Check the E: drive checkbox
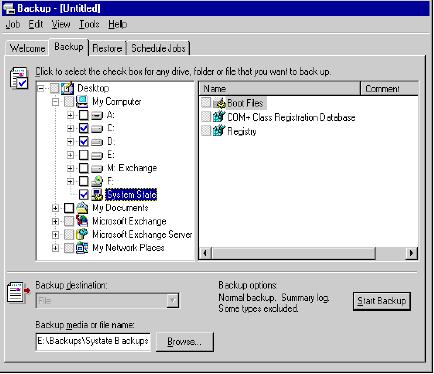The image size is (434, 374). coord(83,155)
